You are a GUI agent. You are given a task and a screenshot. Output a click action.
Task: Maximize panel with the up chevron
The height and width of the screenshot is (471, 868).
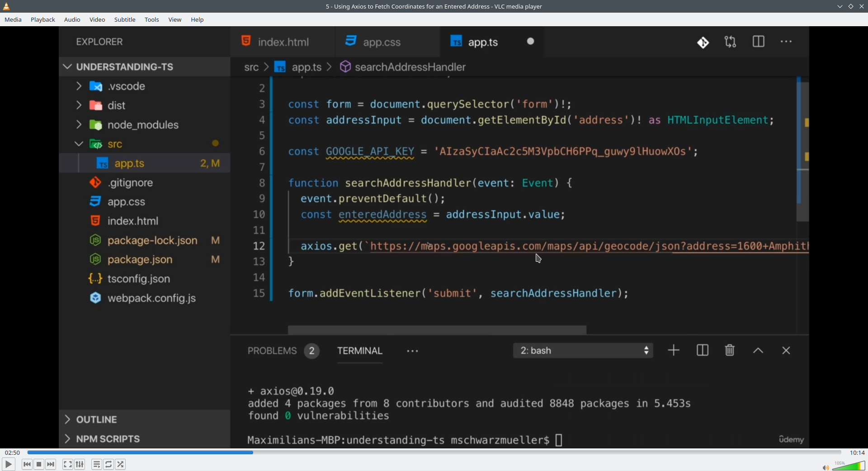point(758,351)
